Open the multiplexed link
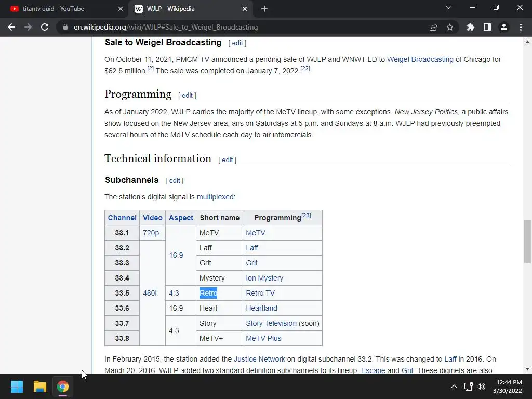 coord(215,197)
